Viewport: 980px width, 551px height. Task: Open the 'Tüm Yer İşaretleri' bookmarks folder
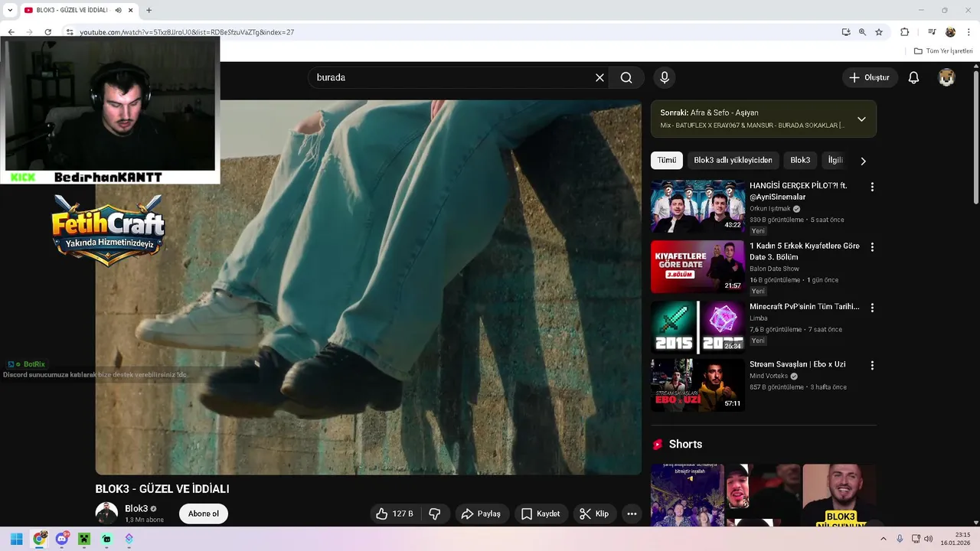[943, 51]
